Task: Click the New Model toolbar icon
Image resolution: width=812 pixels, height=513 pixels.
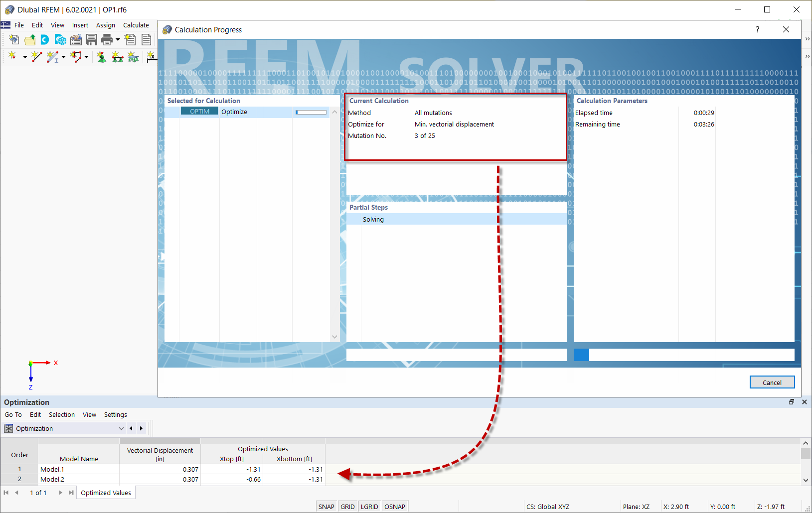Action: (14, 40)
